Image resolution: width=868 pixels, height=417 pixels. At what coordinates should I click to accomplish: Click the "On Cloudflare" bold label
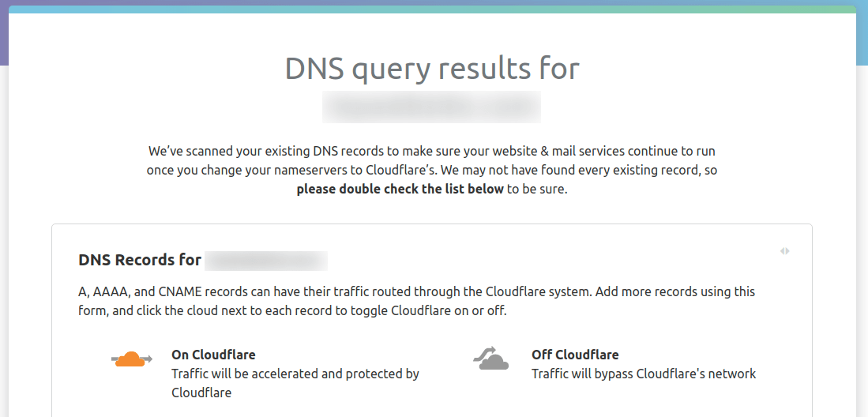coord(213,355)
